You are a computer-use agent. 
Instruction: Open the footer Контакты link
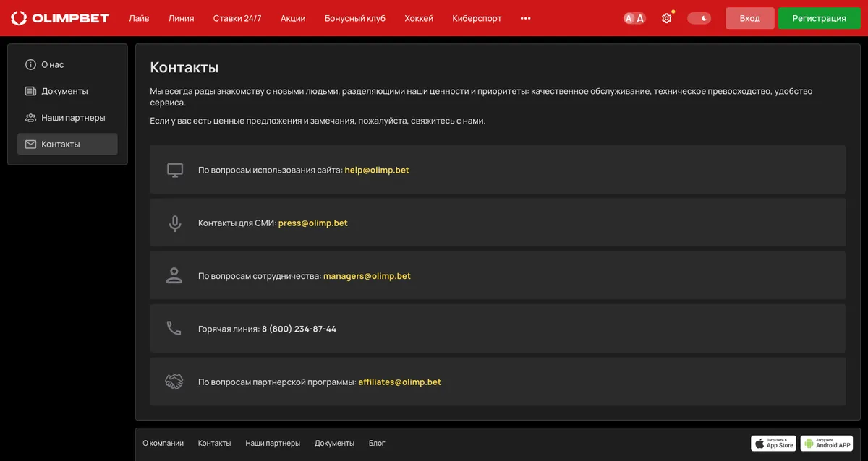coord(214,443)
